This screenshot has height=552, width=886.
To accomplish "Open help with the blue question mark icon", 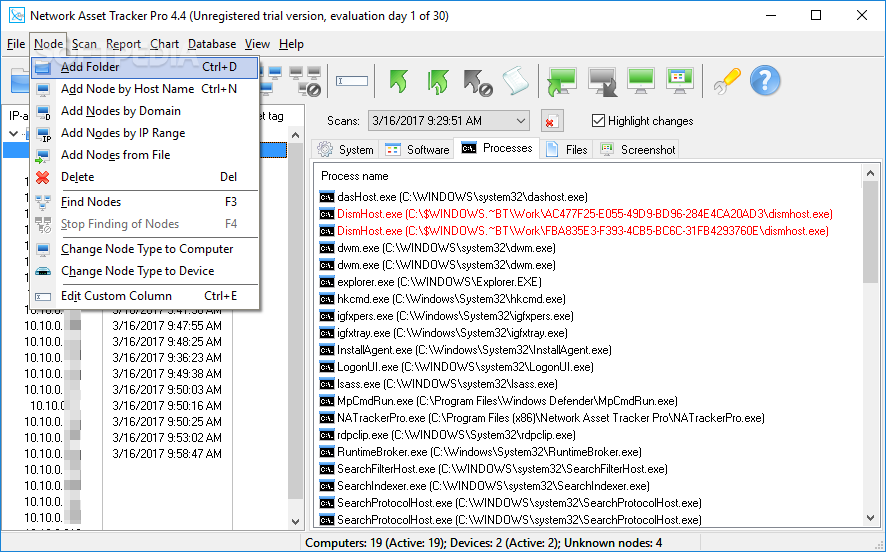I will [765, 80].
